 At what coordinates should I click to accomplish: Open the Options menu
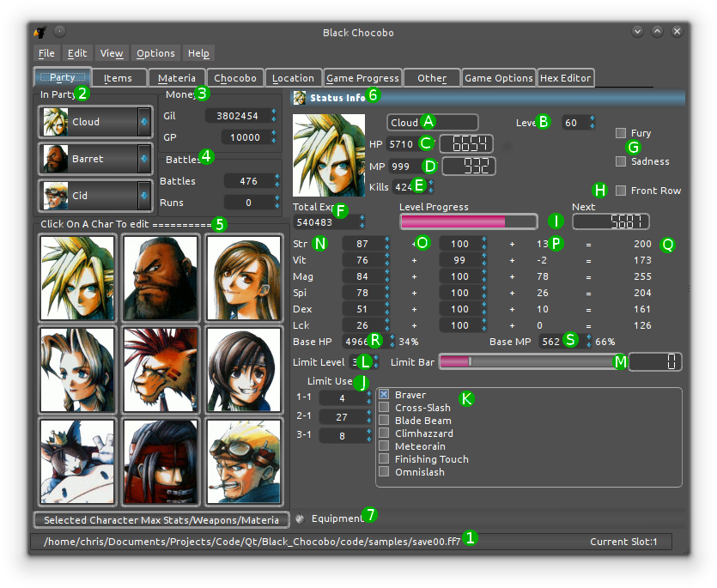click(x=155, y=53)
